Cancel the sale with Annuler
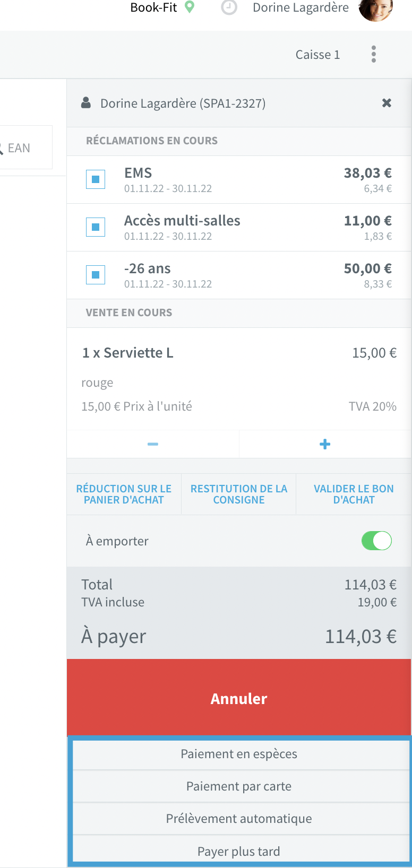Screen dimensions: 412x868 239,698
